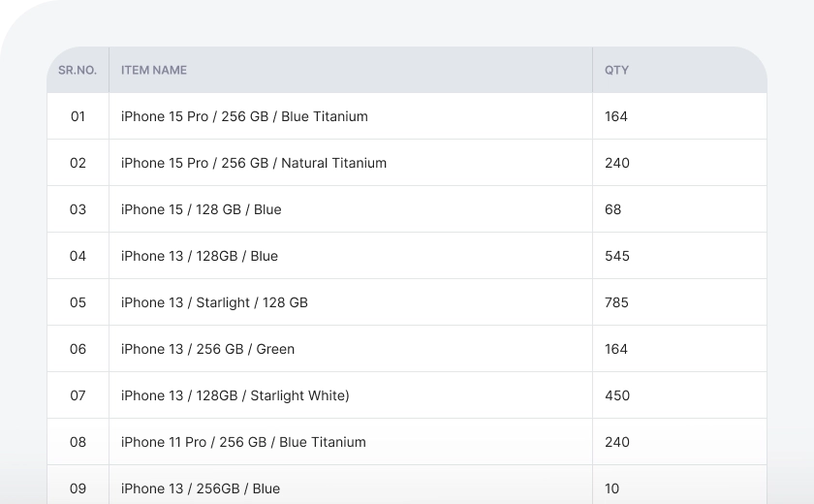Screen dimensions: 814x504
Task: Click quantity 10 in row 09
Action: point(612,488)
